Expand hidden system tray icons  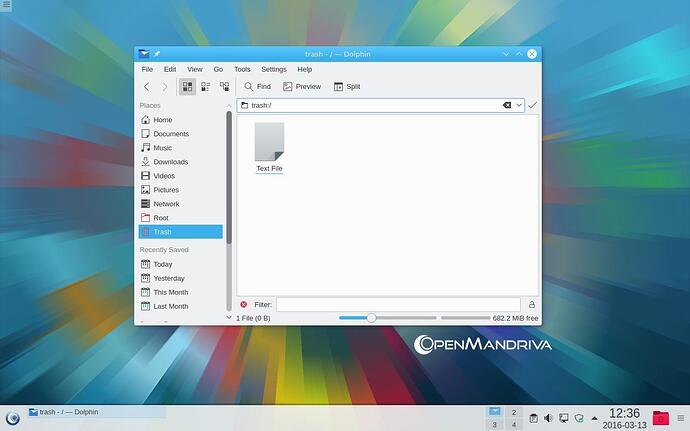pyautogui.click(x=595, y=418)
